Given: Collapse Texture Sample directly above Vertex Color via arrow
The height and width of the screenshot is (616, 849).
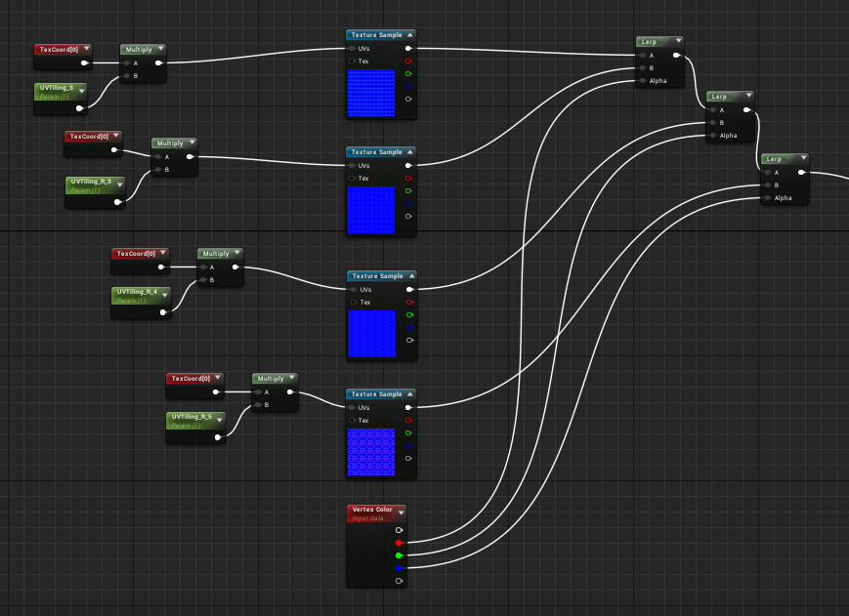Looking at the screenshot, I should pyautogui.click(x=410, y=393).
